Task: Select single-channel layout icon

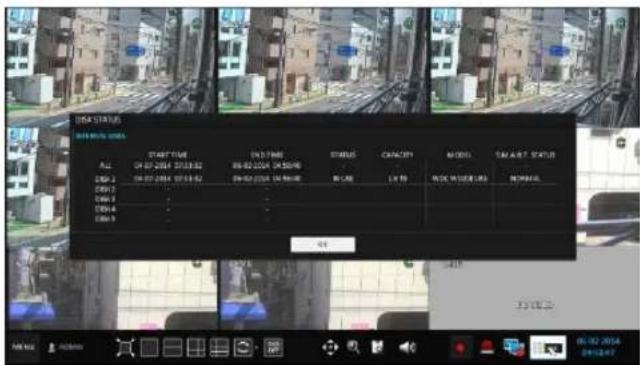Action: click(149, 348)
